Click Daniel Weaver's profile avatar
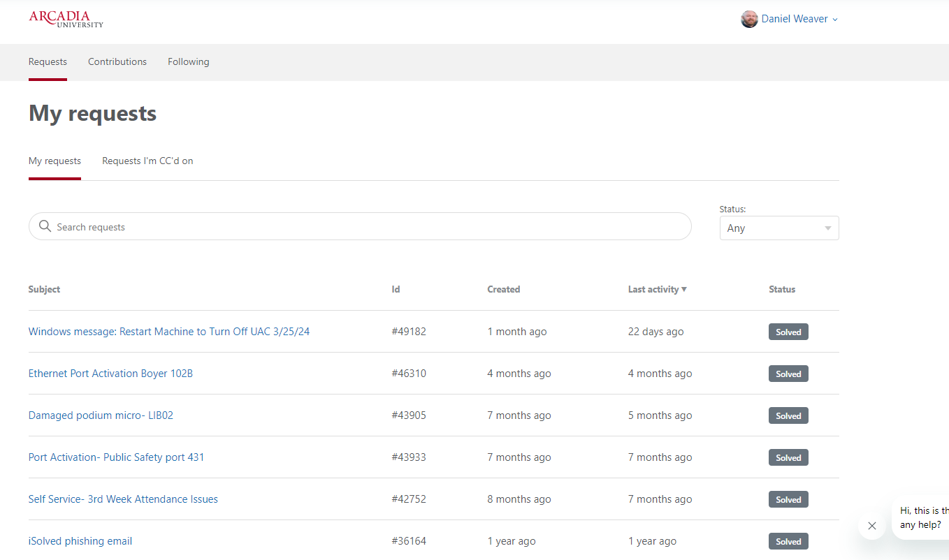Image resolution: width=949 pixels, height=560 pixels. pos(749,19)
